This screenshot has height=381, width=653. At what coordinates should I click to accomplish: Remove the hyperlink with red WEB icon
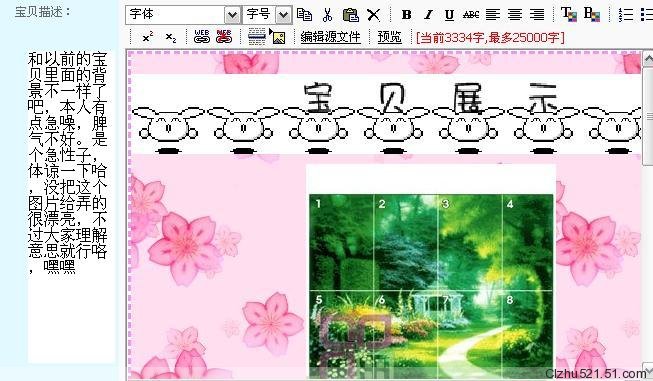coord(224,37)
